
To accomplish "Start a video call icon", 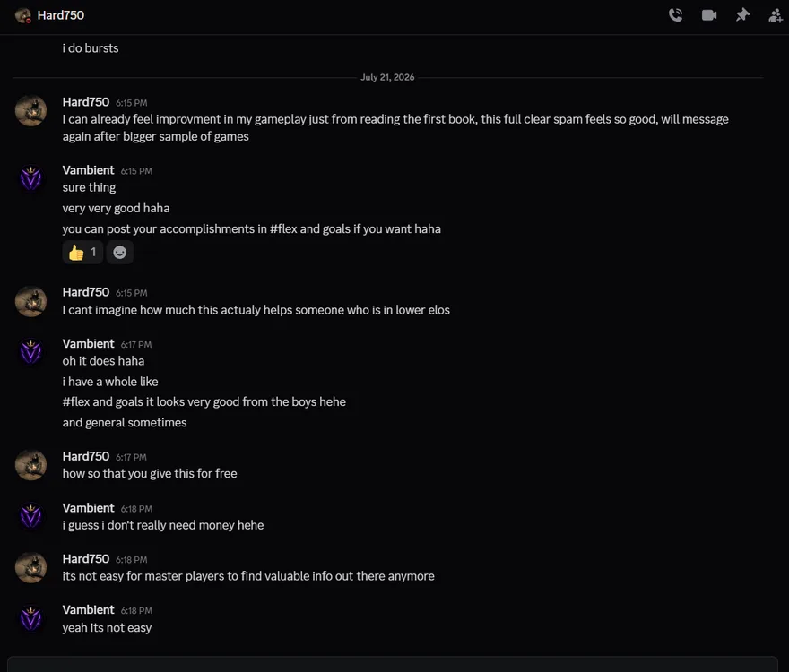I will point(709,15).
